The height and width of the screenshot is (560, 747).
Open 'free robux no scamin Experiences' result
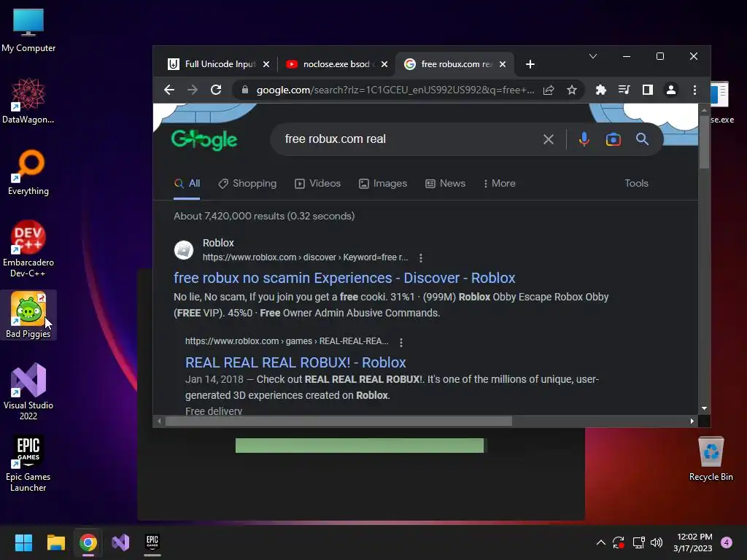(x=344, y=278)
